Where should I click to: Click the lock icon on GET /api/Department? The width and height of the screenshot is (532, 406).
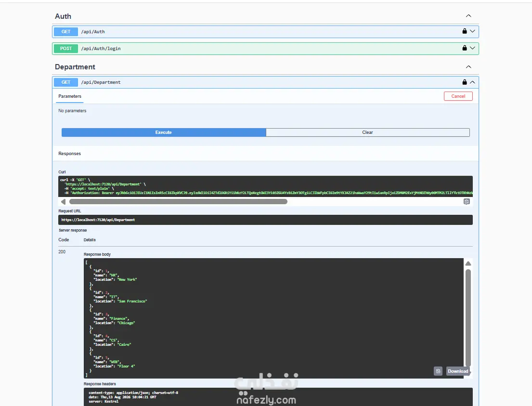465,82
